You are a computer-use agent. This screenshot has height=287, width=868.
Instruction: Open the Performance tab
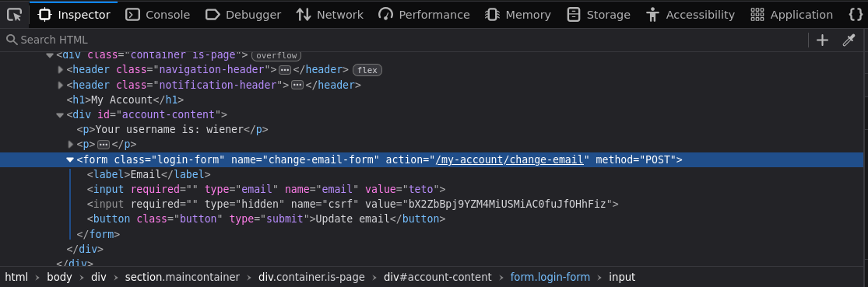(x=424, y=15)
